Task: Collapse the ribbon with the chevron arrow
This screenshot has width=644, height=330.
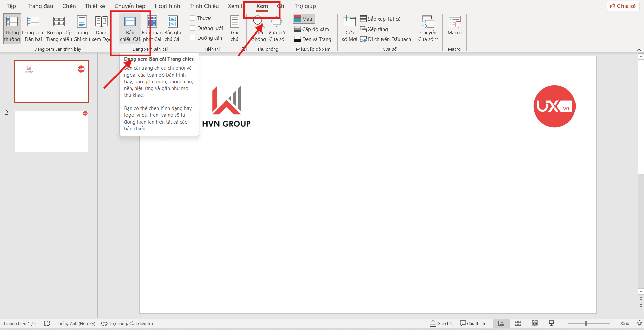Action: 639,50
